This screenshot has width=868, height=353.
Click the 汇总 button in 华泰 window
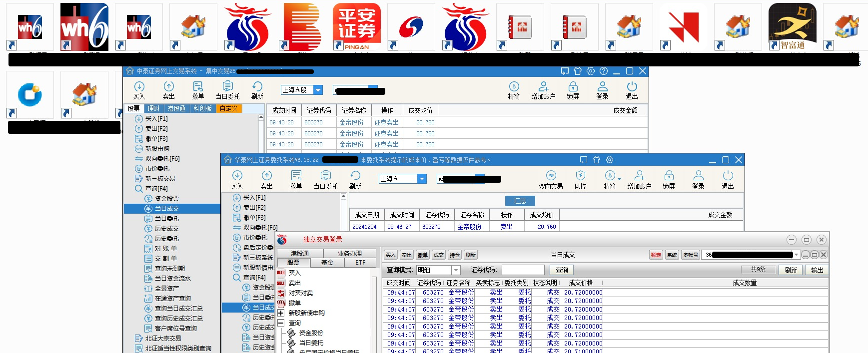pyautogui.click(x=520, y=201)
